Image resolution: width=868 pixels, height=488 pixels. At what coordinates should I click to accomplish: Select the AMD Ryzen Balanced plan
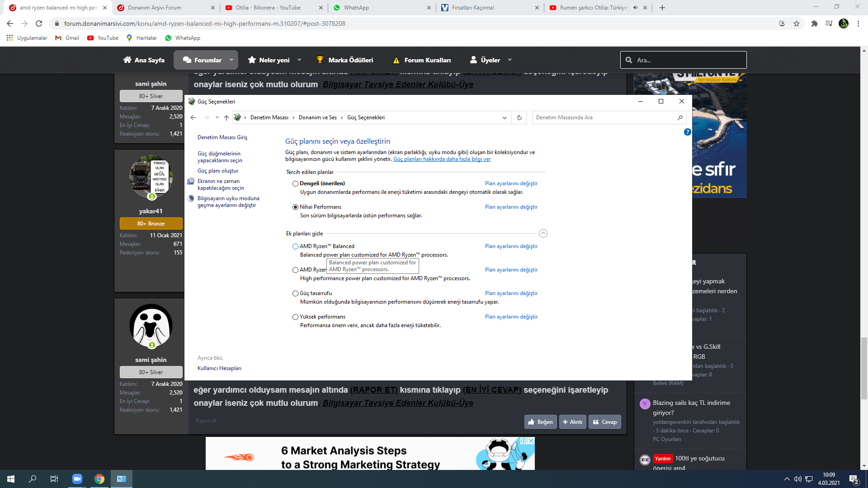click(x=295, y=247)
